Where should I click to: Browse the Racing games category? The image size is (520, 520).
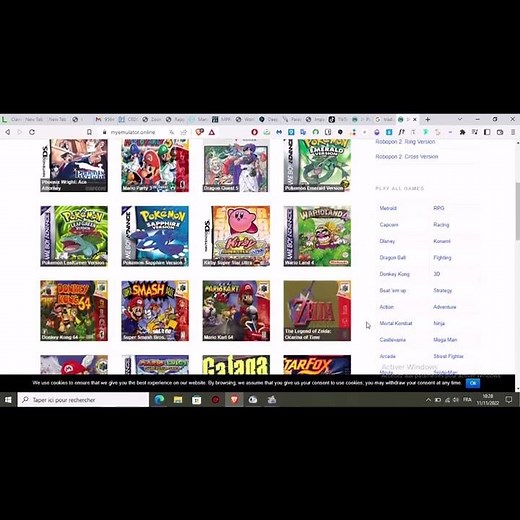tap(441, 225)
